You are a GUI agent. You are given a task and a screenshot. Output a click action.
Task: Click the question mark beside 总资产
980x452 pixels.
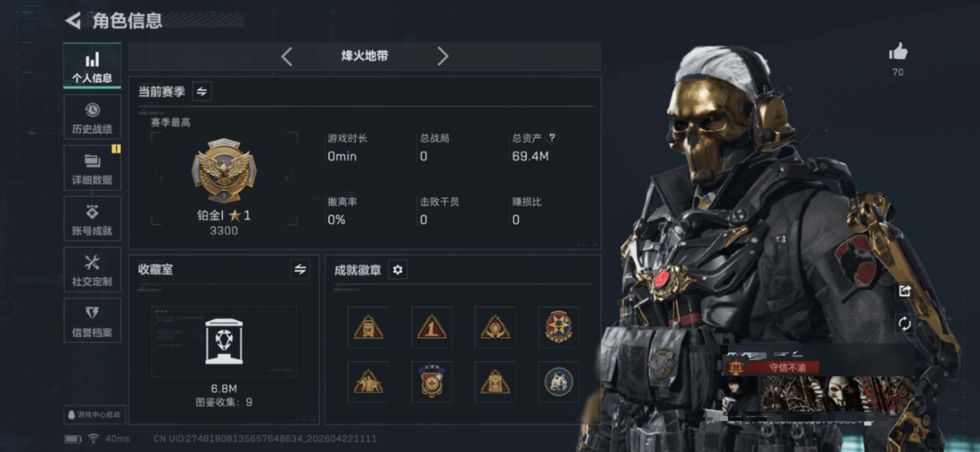point(552,138)
